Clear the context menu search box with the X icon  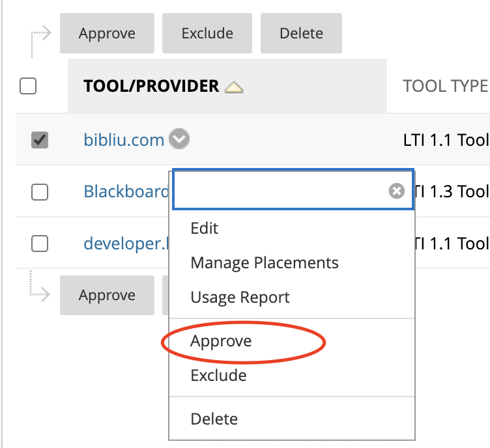(396, 191)
